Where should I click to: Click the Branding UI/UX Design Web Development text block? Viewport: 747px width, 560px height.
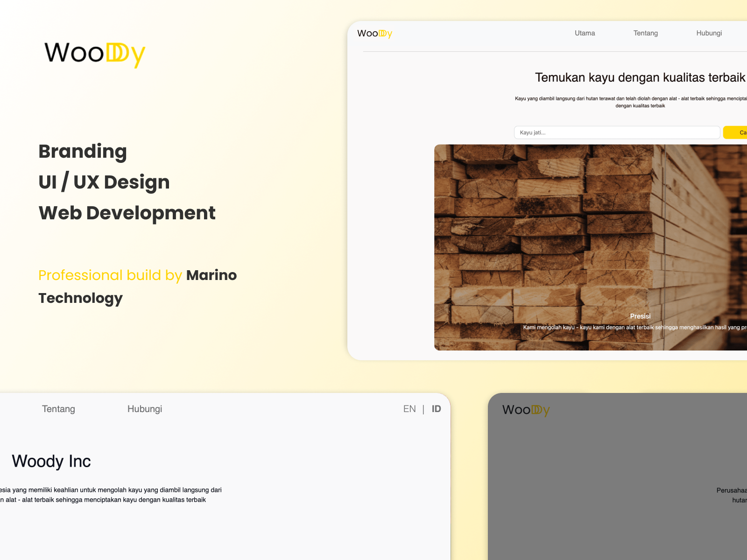coord(127,182)
